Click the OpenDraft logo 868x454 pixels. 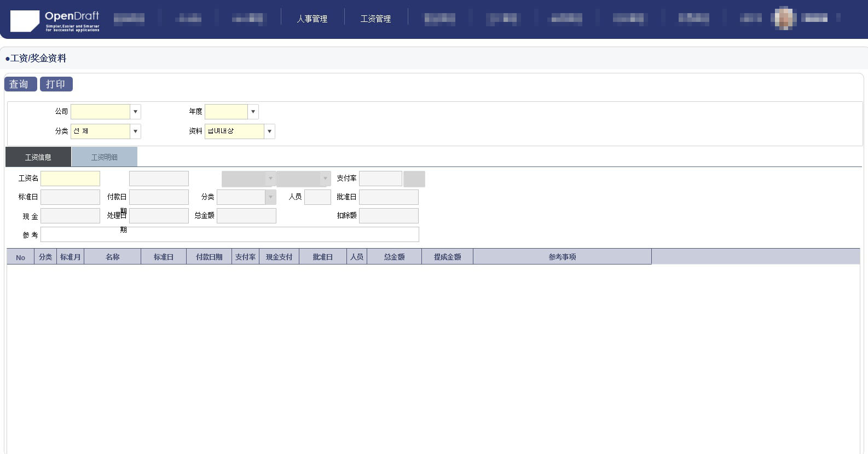point(55,21)
